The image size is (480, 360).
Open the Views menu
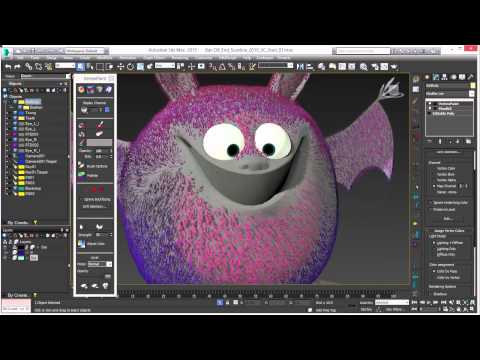(68, 58)
